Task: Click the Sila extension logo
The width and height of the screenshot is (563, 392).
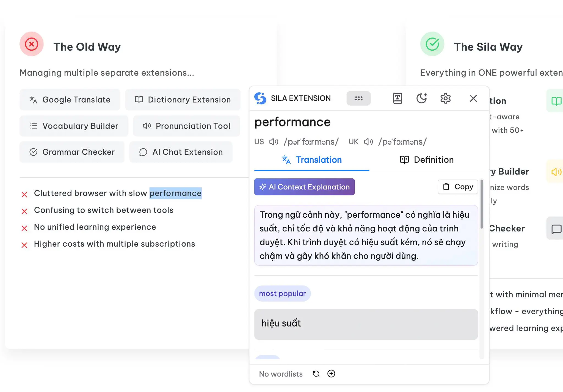Action: [x=260, y=98]
